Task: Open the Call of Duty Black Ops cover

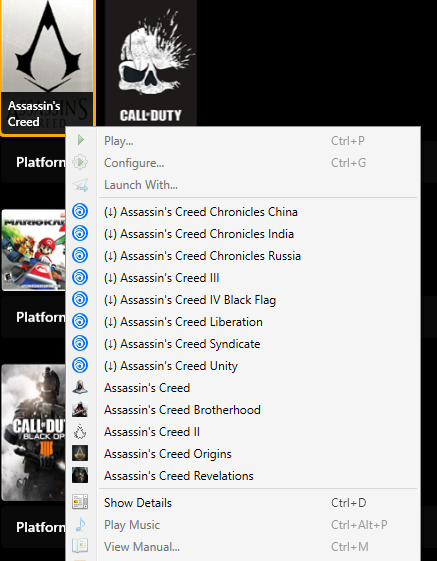Action: 34,432
